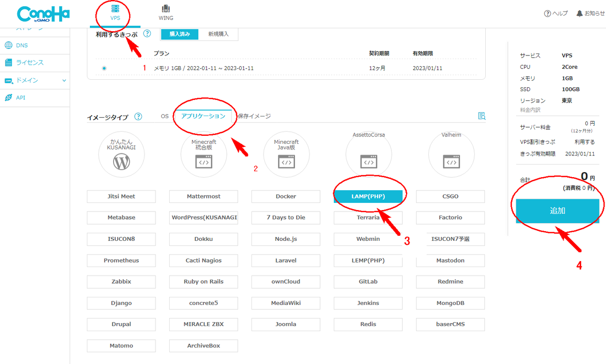The width and height of the screenshot is (606, 364).
Task: Select the Drupal application
Action: pyautogui.click(x=121, y=324)
